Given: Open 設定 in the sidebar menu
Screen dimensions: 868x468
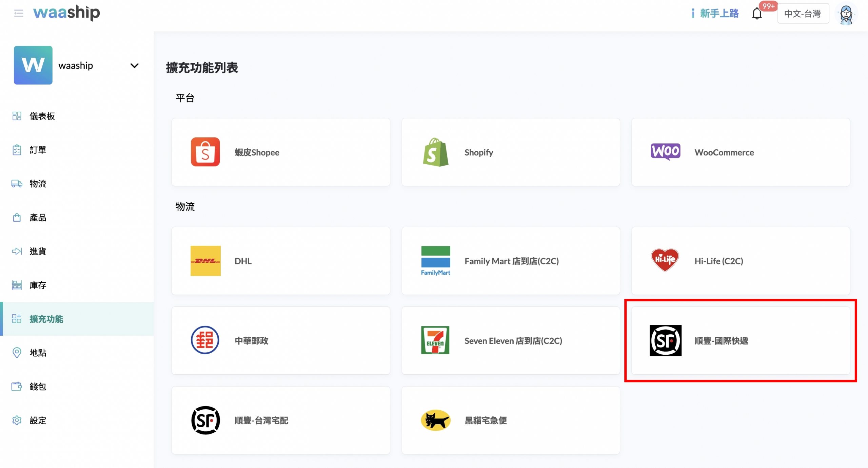Looking at the screenshot, I should pyautogui.click(x=38, y=420).
